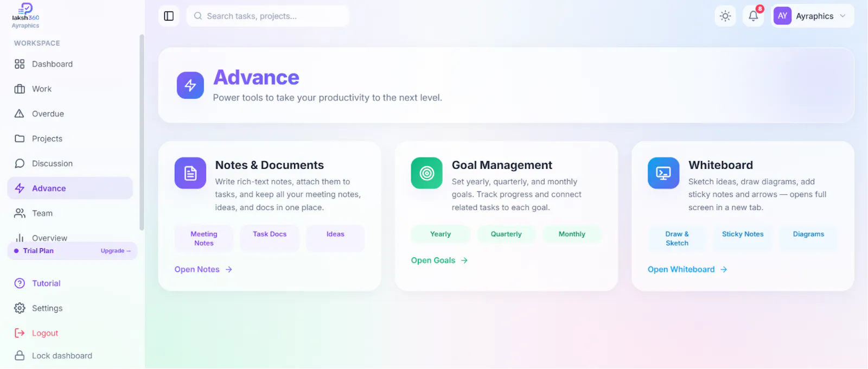
Task: Open notifications bell icon
Action: (x=754, y=16)
